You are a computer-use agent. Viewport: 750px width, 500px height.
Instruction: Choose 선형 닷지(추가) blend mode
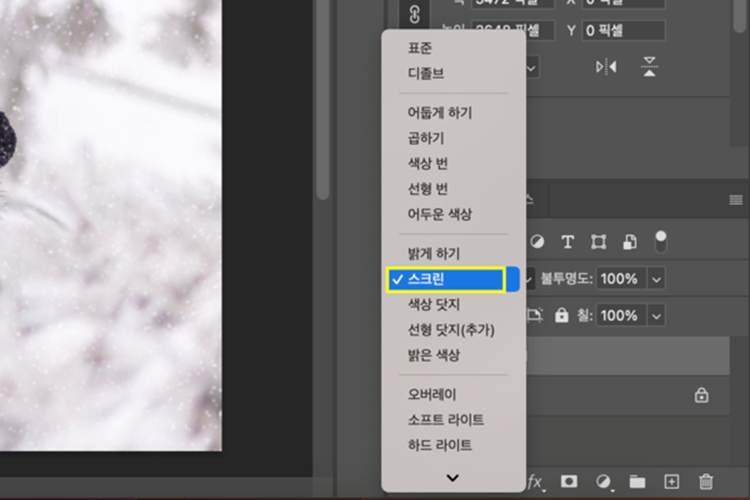pyautogui.click(x=453, y=330)
